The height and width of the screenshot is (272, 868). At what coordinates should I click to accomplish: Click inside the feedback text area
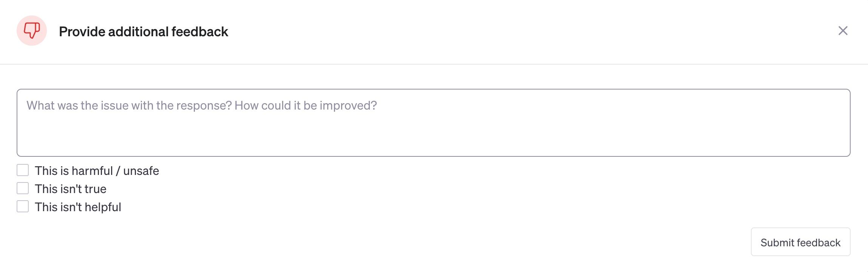coord(434,122)
